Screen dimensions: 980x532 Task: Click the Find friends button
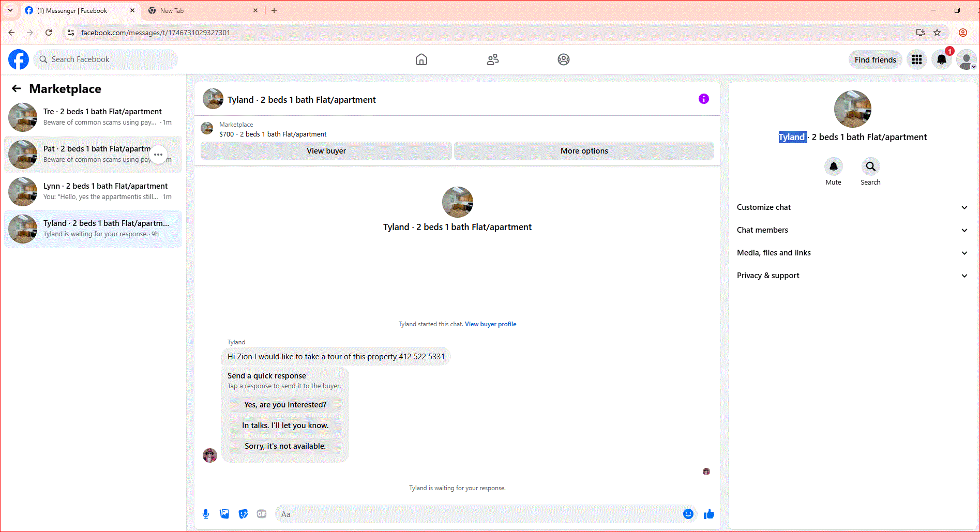(876, 59)
